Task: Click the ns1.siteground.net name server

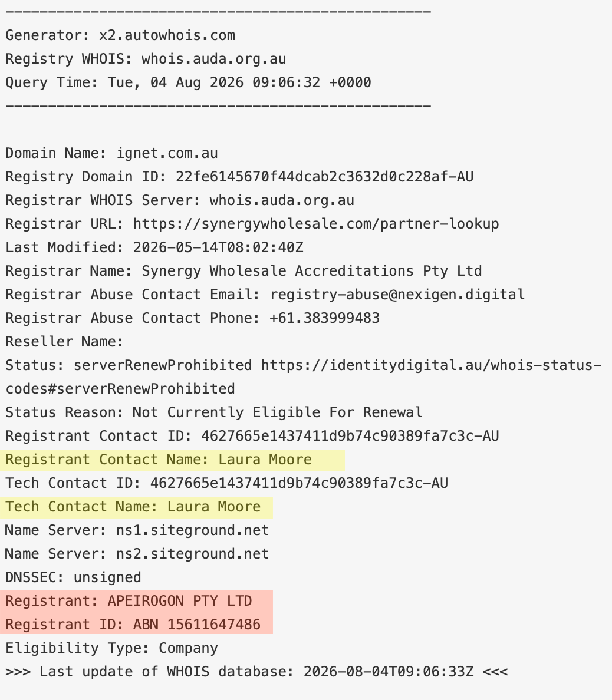Action: tap(193, 530)
